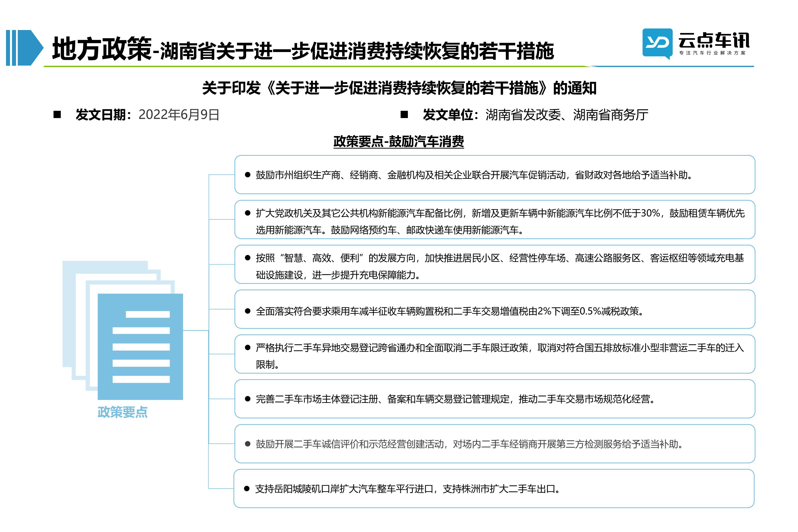
Task: Click the 全面落实符合要求乘用车 tax policy box
Action: pos(495,309)
